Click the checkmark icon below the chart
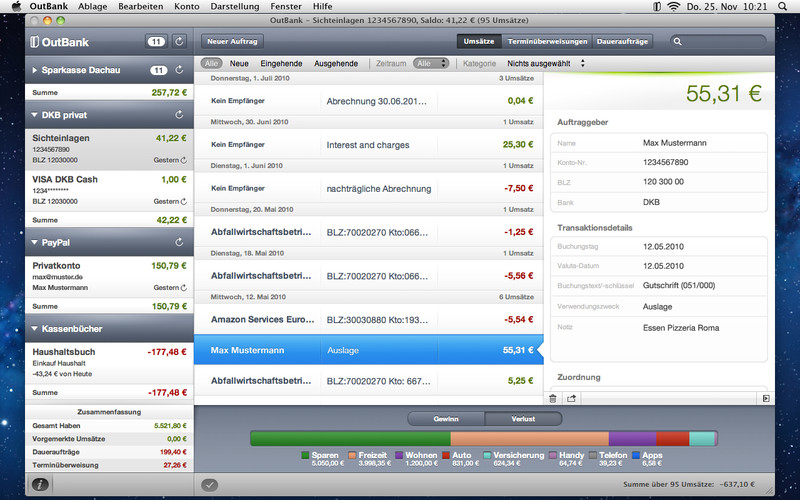This screenshot has height=500, width=800. pyautogui.click(x=209, y=485)
